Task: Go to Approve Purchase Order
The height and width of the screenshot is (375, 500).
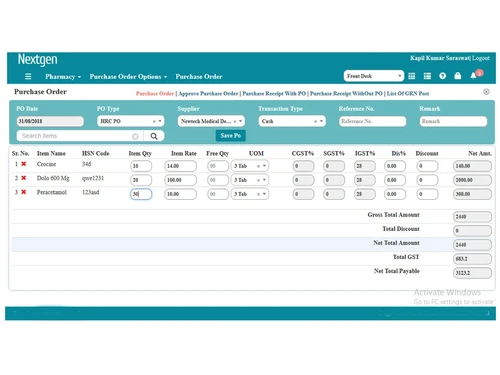Action: [208, 94]
